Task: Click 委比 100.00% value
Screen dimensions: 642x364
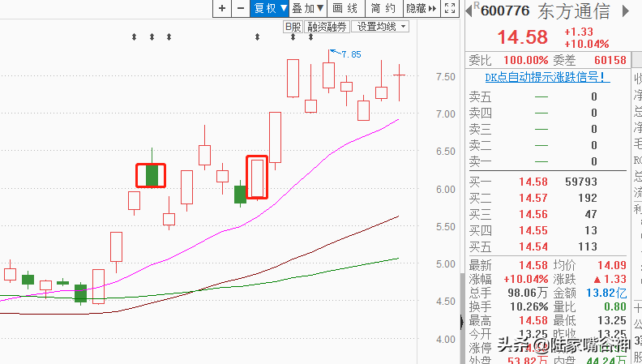Action: 525,61
